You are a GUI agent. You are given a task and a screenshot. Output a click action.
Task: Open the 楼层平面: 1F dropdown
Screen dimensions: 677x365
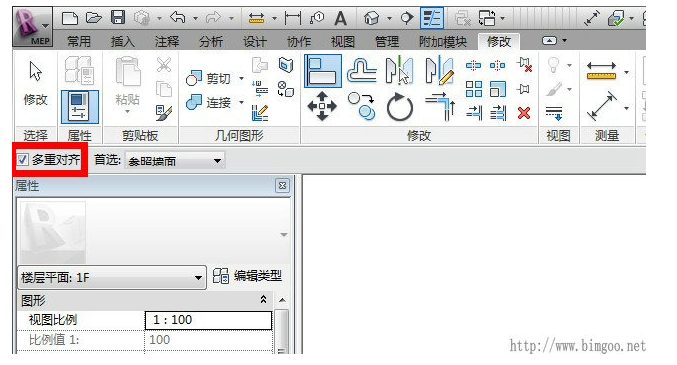[x=112, y=277]
